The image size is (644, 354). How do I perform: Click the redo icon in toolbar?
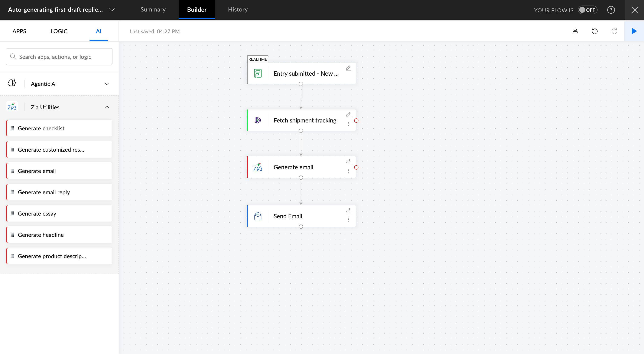pos(614,31)
